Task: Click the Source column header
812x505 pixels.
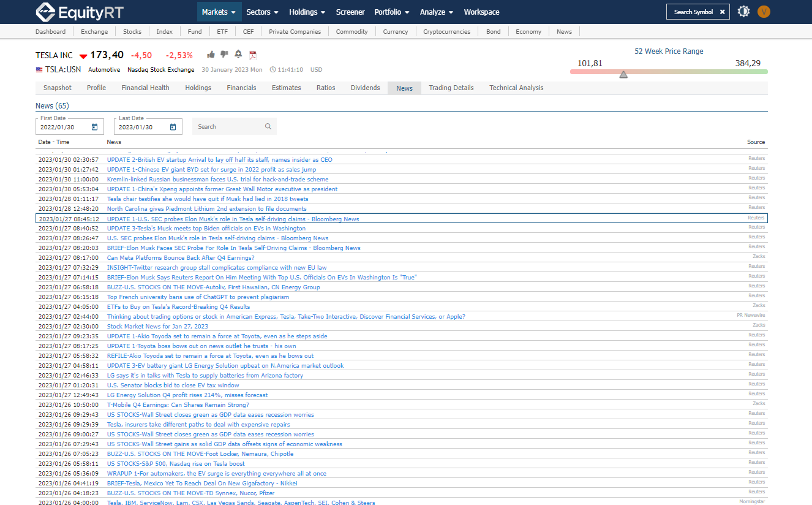Action: click(x=756, y=142)
